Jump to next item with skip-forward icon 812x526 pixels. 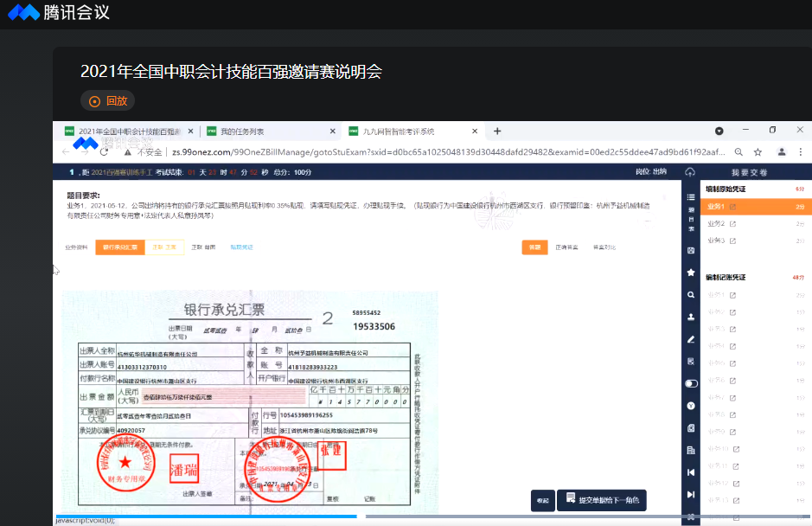(690, 495)
